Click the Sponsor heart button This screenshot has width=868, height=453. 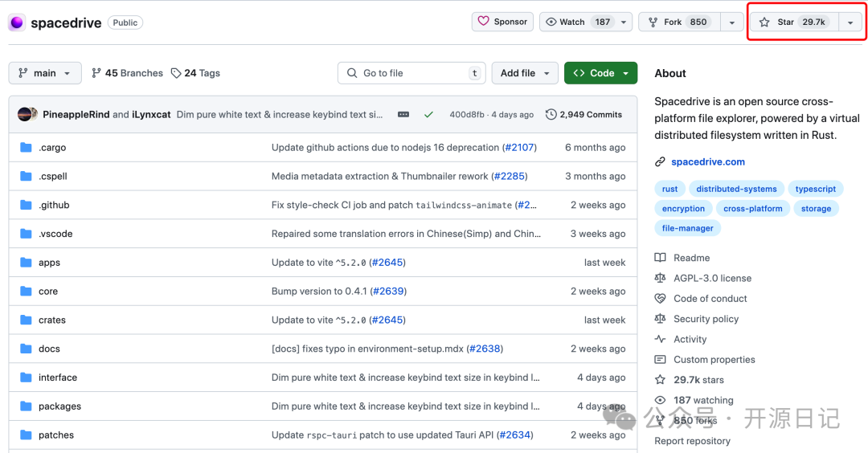502,22
